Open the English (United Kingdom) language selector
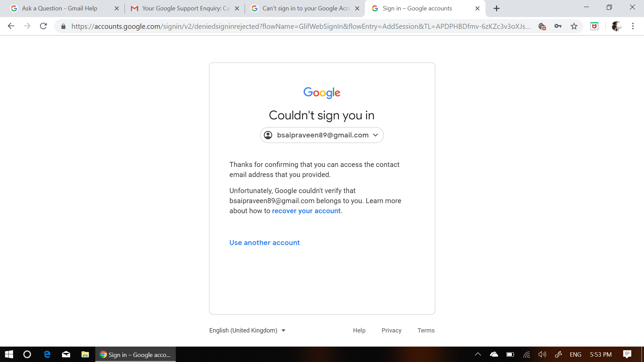Screen dimensions: 644x362 (x=247, y=330)
